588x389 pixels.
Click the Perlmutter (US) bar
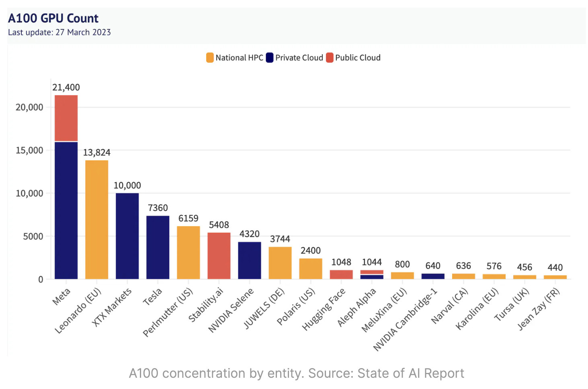click(x=188, y=252)
